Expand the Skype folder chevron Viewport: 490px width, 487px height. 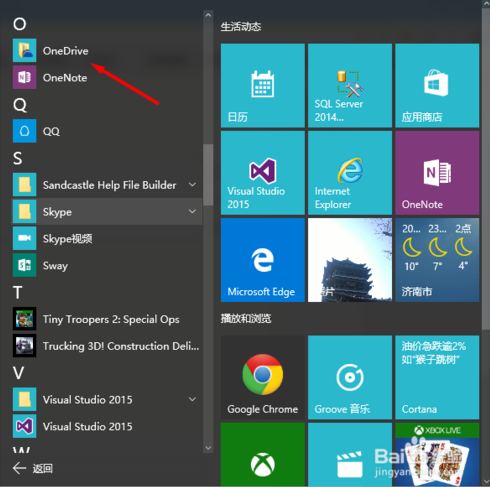[192, 211]
